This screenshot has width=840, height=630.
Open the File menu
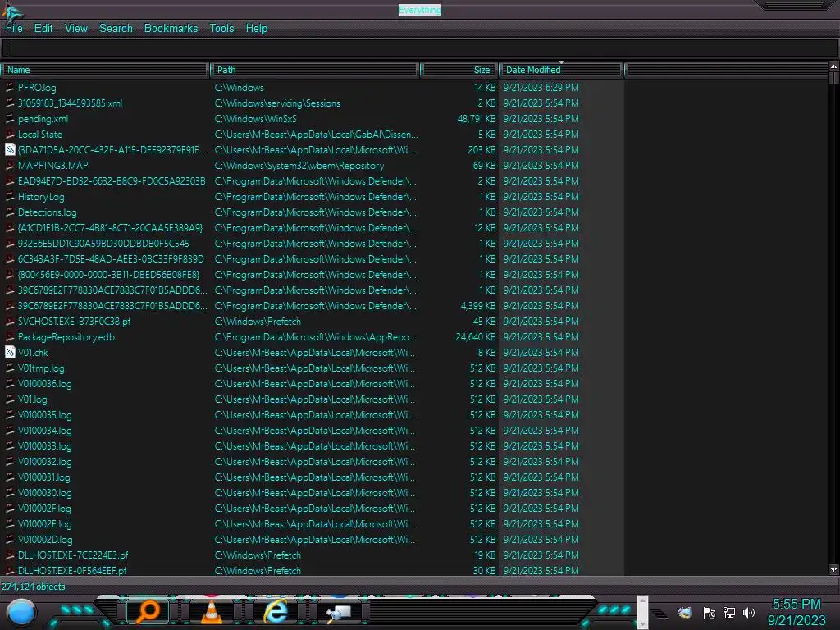[x=15, y=29]
